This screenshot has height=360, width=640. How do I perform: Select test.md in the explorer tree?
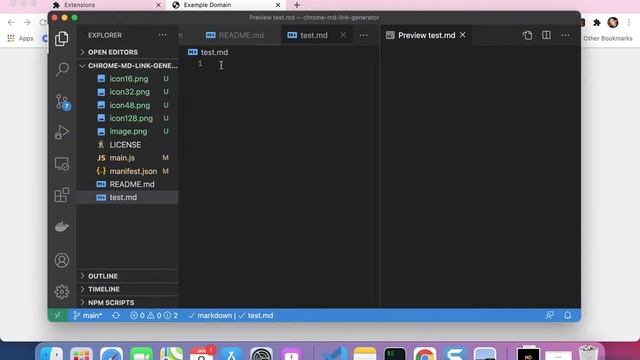pyautogui.click(x=128, y=198)
